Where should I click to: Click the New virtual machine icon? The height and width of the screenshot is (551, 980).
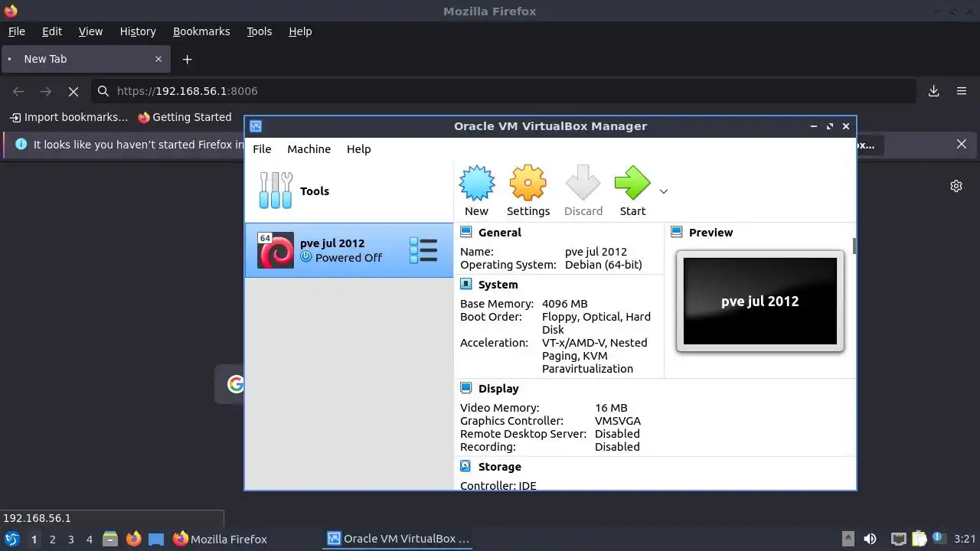click(x=476, y=184)
